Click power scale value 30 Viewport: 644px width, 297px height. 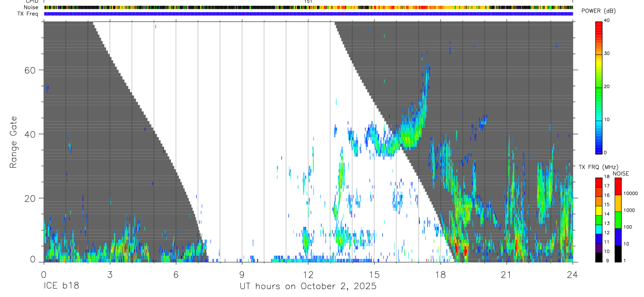point(608,54)
